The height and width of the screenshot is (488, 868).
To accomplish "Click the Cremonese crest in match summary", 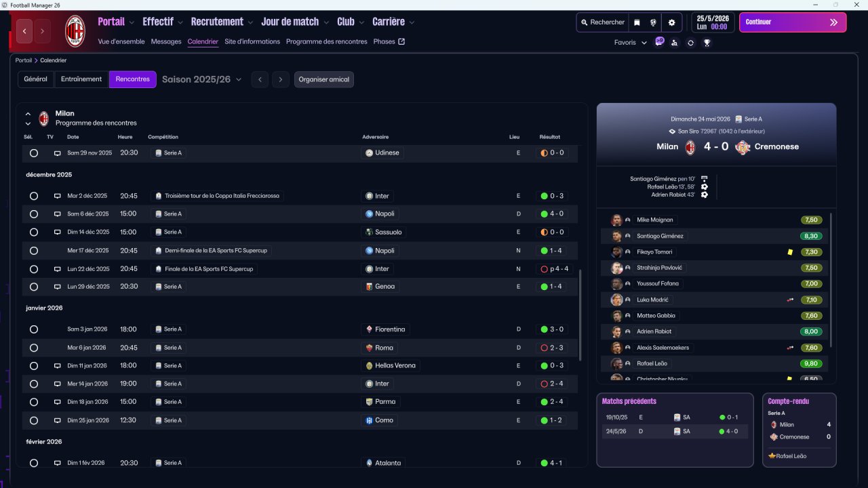I will [743, 147].
